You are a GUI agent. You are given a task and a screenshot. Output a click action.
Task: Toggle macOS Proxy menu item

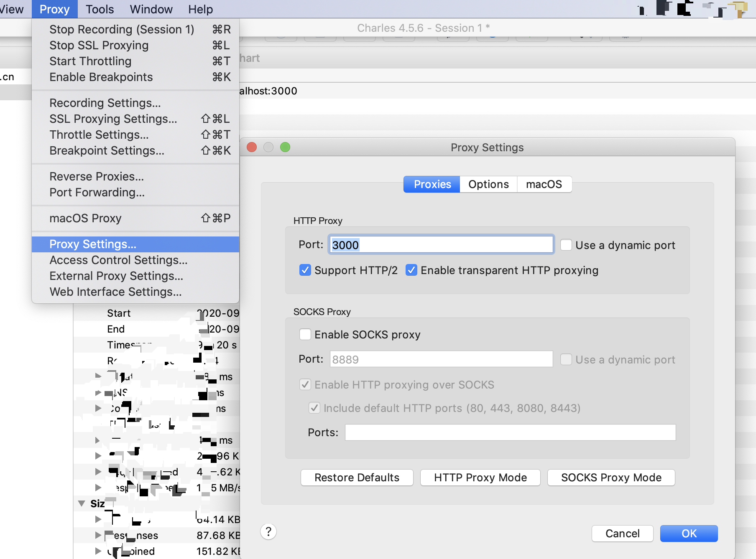[x=135, y=218]
